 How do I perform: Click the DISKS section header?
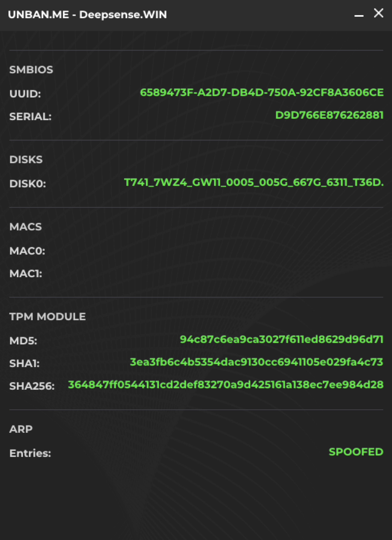[26, 159]
